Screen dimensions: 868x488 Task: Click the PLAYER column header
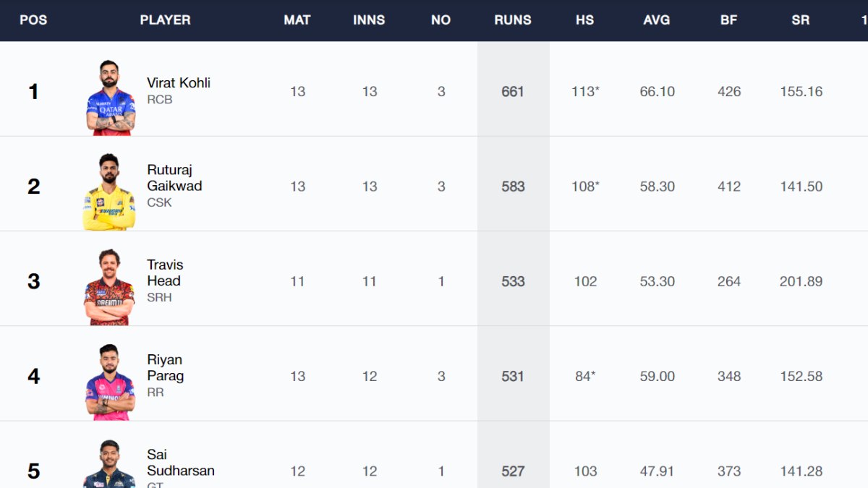[x=165, y=20]
